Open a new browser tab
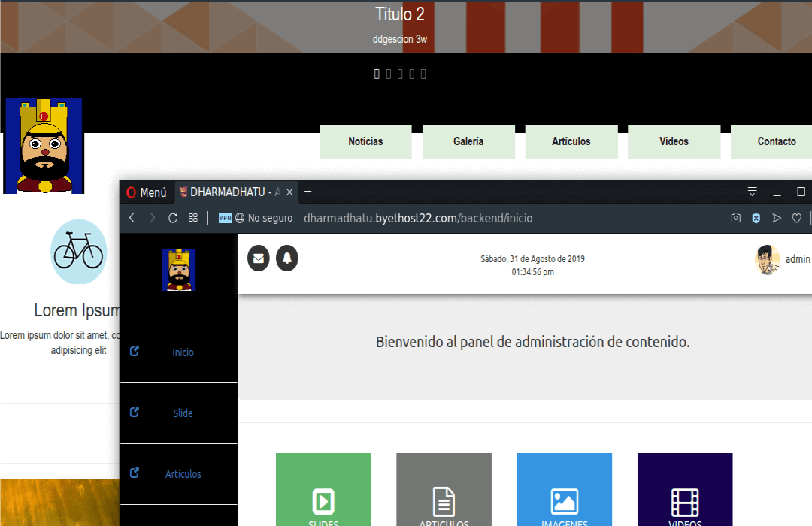812x526 pixels. 308,192
